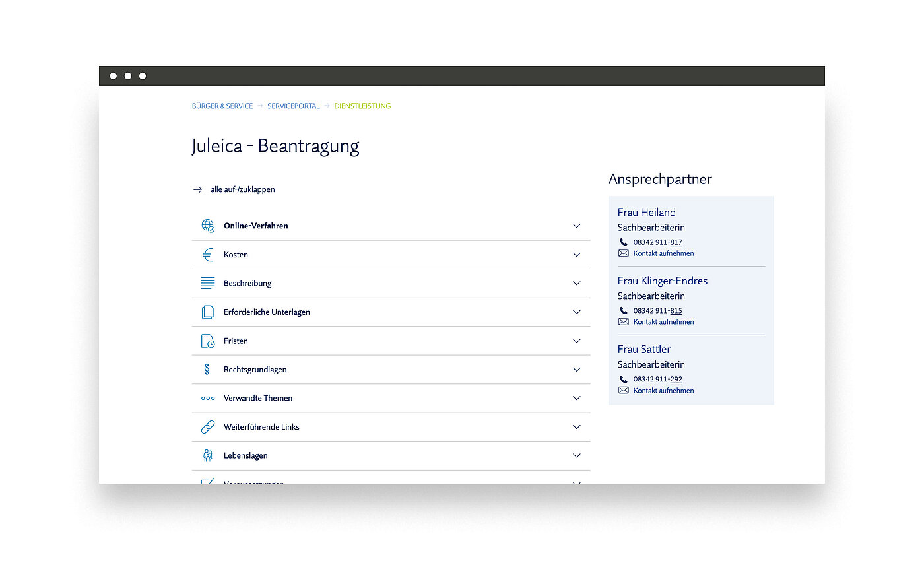Image resolution: width=924 pixels, height=561 pixels.
Task: Click the euro icon beside Kosten
Action: tap(208, 255)
